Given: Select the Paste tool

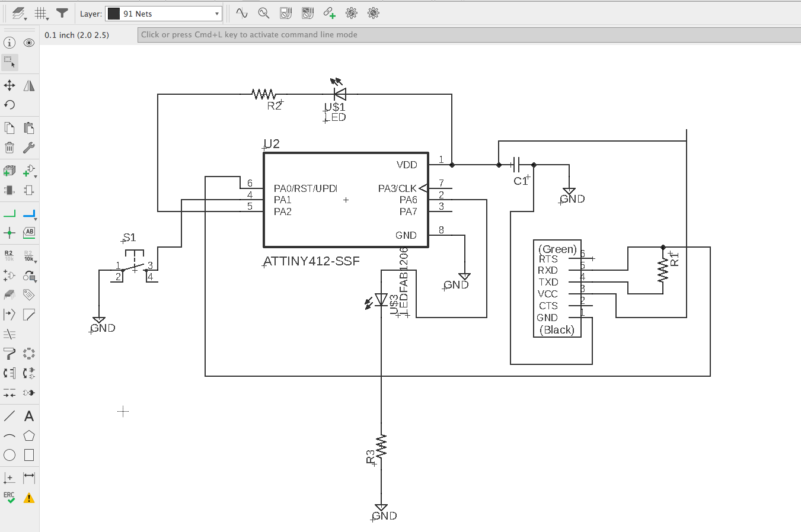Looking at the screenshot, I should click(29, 128).
